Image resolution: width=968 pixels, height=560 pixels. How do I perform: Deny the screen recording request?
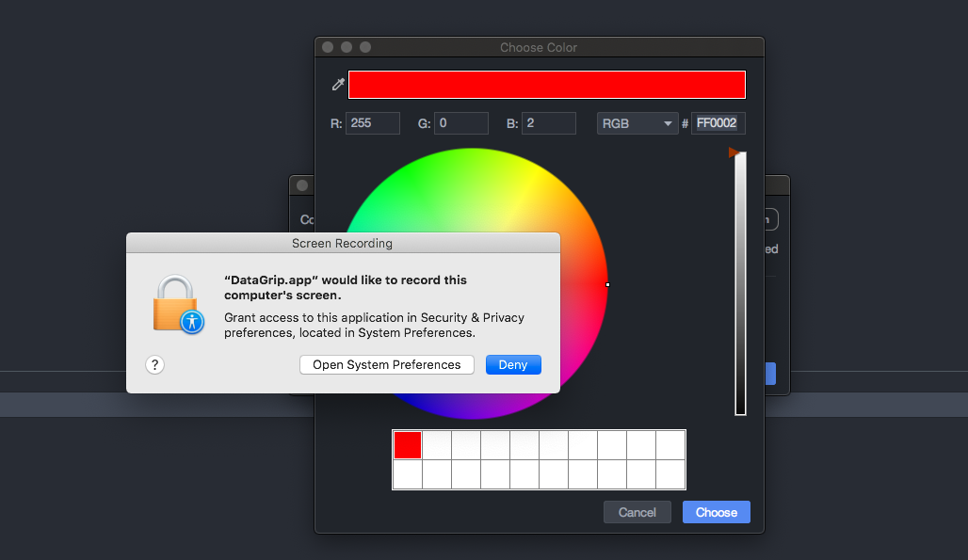513,365
